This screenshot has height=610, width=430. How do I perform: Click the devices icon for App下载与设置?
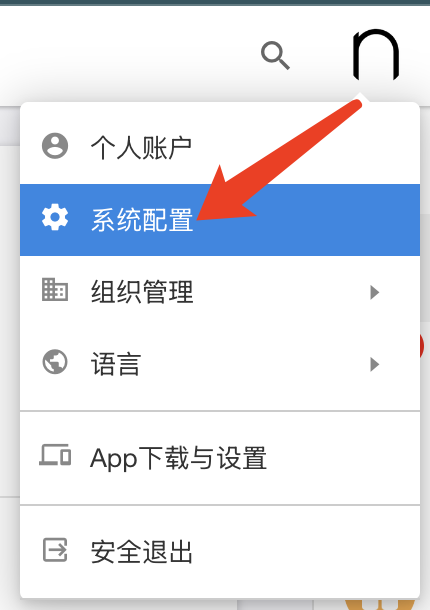[55, 455]
